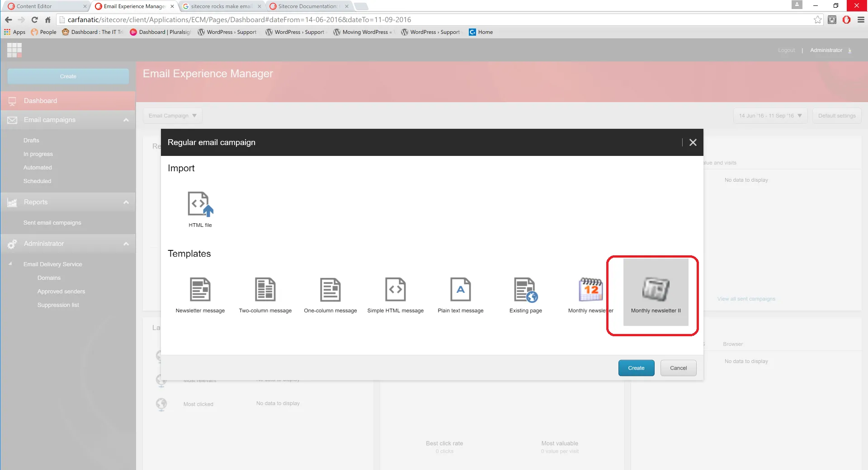Open the Apps bookmarks shortcut
Image resolution: width=868 pixels, height=470 pixels.
pyautogui.click(x=14, y=32)
